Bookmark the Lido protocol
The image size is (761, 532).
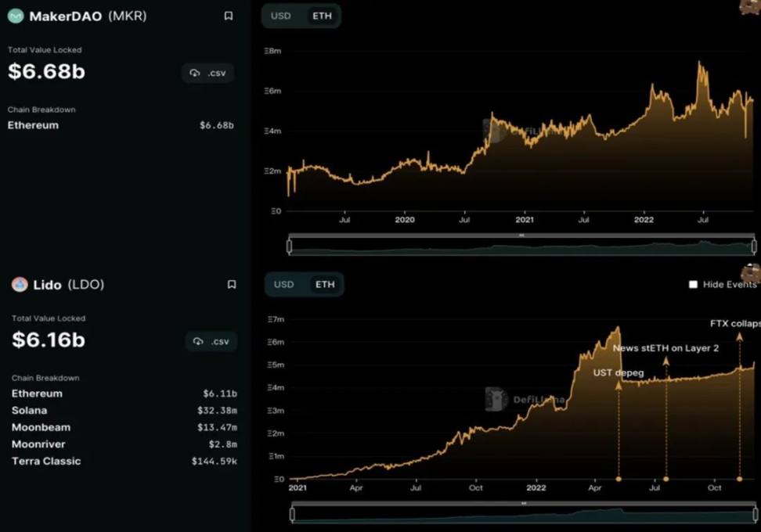(x=232, y=285)
